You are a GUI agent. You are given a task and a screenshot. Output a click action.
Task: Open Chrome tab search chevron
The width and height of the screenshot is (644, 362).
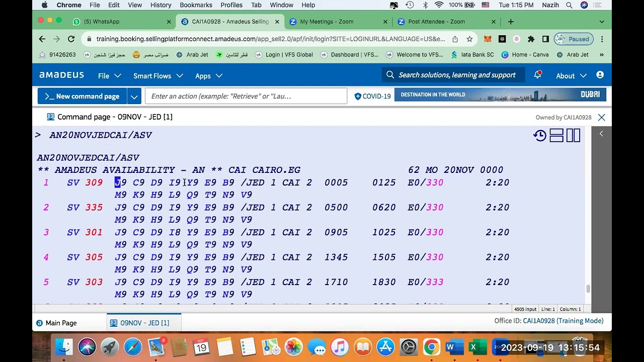click(602, 22)
